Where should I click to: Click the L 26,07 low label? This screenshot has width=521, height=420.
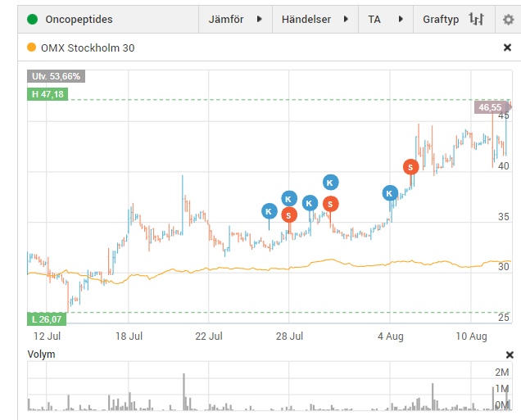[x=47, y=319]
